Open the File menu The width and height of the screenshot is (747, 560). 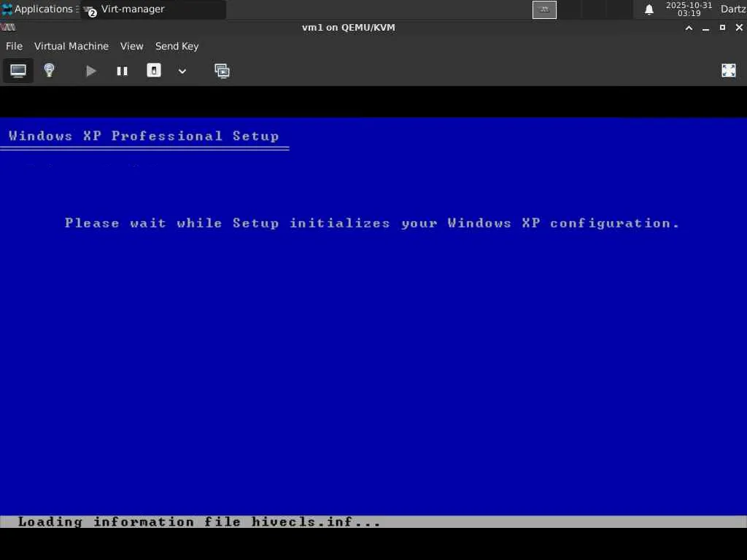click(x=15, y=46)
